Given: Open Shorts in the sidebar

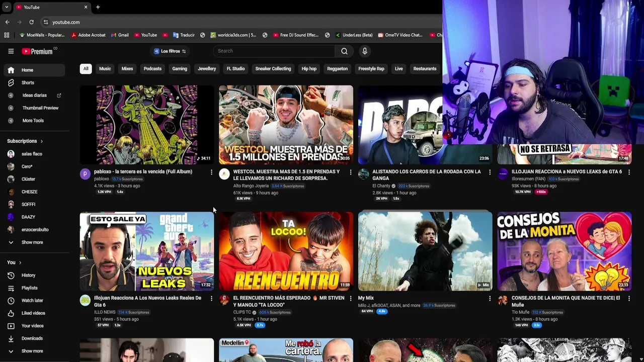Looking at the screenshot, I should [33, 82].
